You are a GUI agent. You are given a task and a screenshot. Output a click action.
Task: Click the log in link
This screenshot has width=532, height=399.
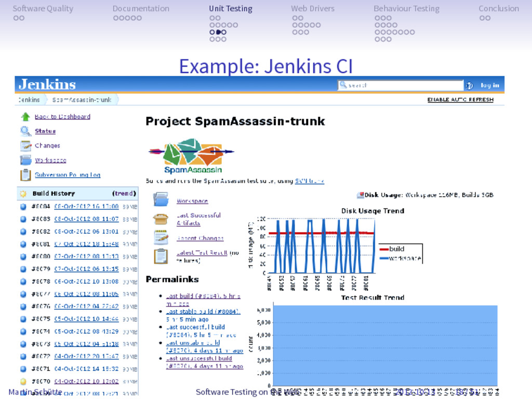(x=490, y=85)
